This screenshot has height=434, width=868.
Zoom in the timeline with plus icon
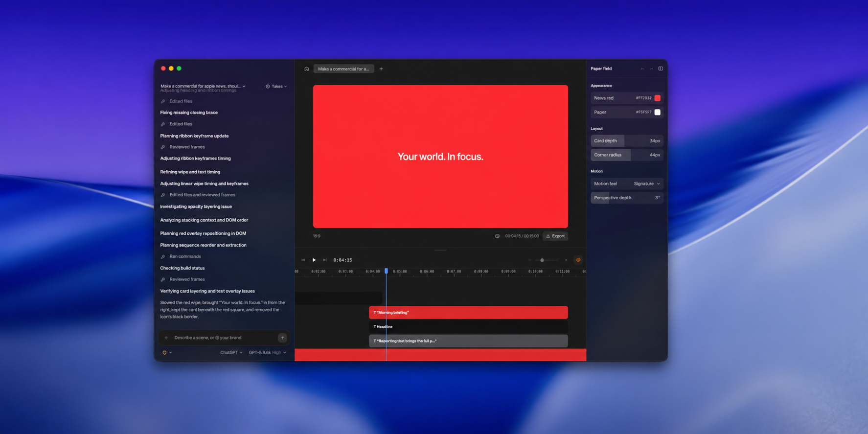(x=566, y=260)
